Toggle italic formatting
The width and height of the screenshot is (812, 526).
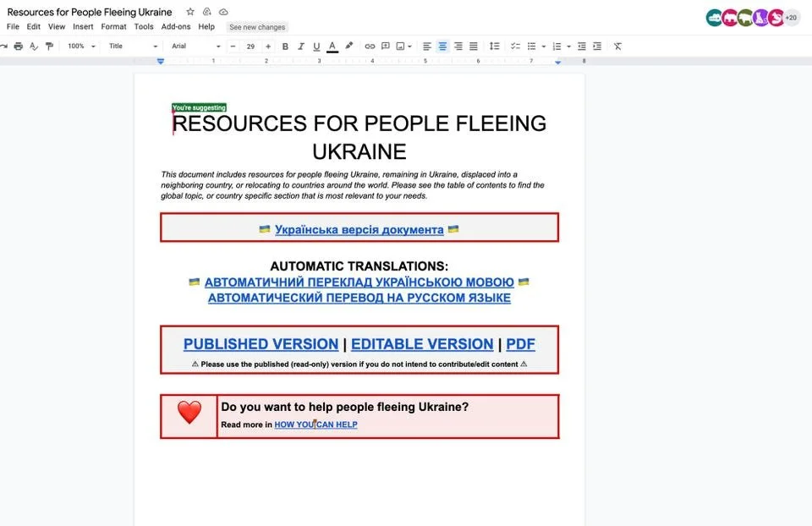point(301,46)
